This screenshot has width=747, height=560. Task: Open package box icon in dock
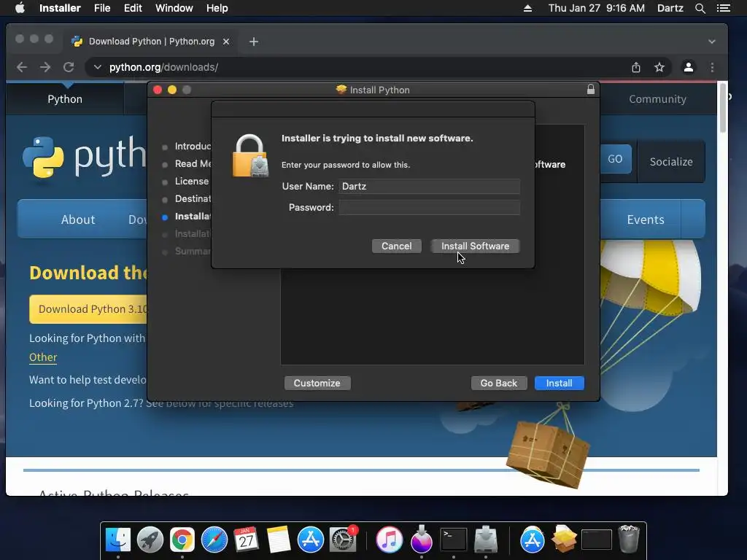coord(564,540)
